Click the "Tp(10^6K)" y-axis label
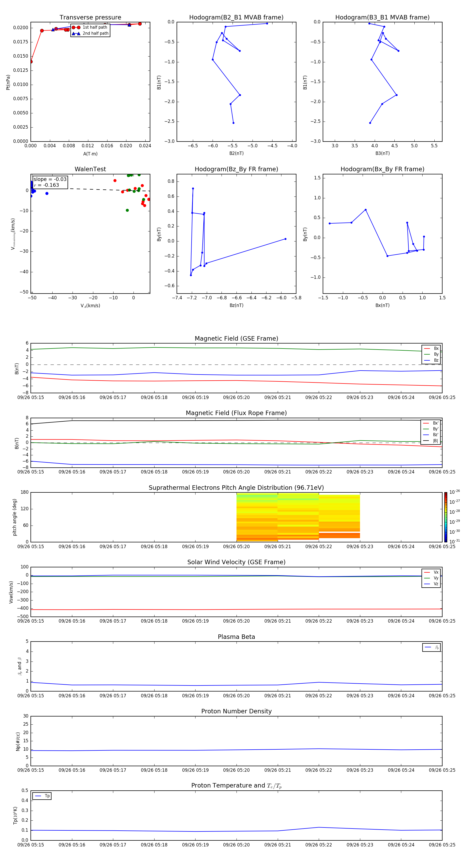 (15, 815)
